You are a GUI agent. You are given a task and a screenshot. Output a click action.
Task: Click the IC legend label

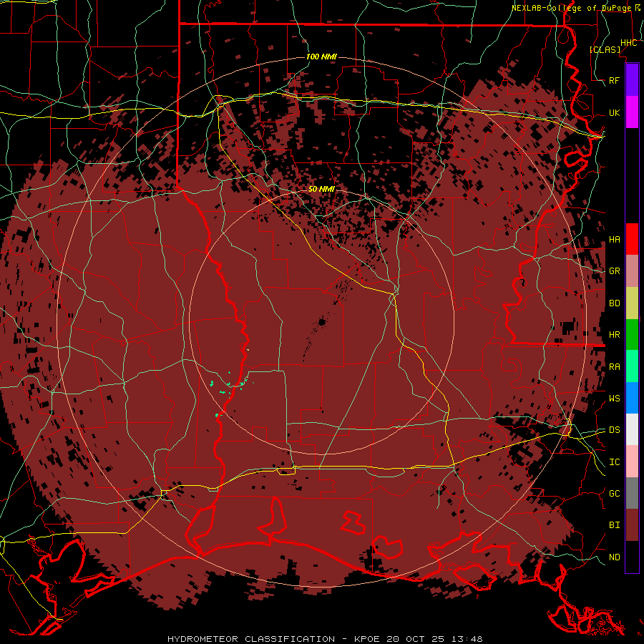click(x=615, y=462)
